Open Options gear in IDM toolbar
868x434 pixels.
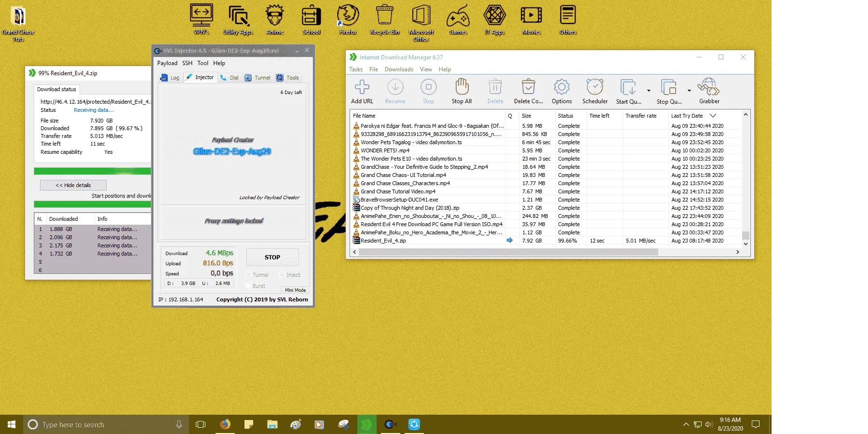(x=562, y=91)
